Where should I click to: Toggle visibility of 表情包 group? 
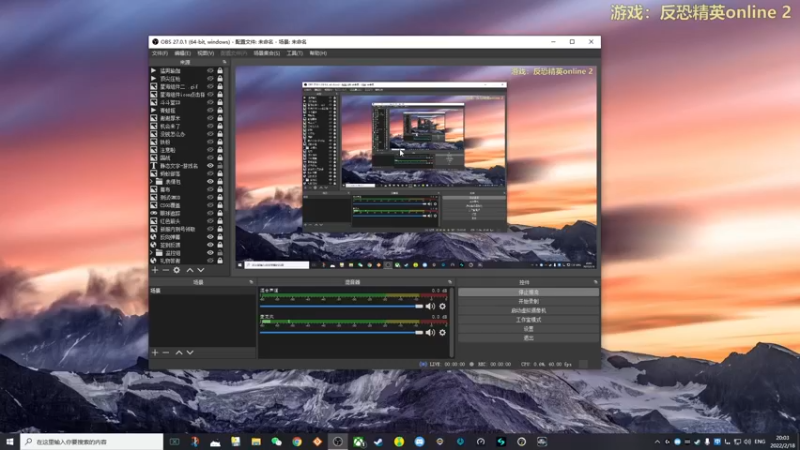point(210,182)
